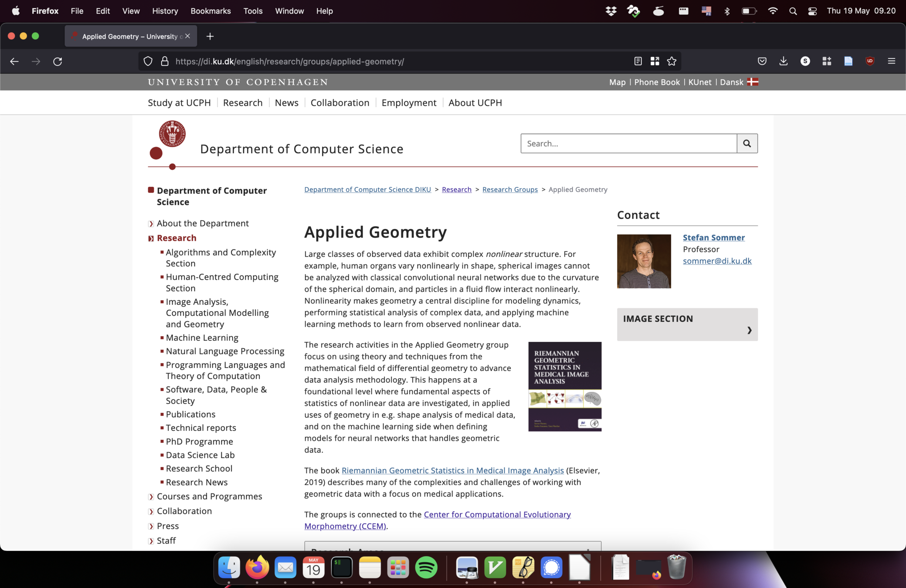The image size is (906, 588).
Task: Follow the Stefan Sommer contact link
Action: click(x=713, y=237)
